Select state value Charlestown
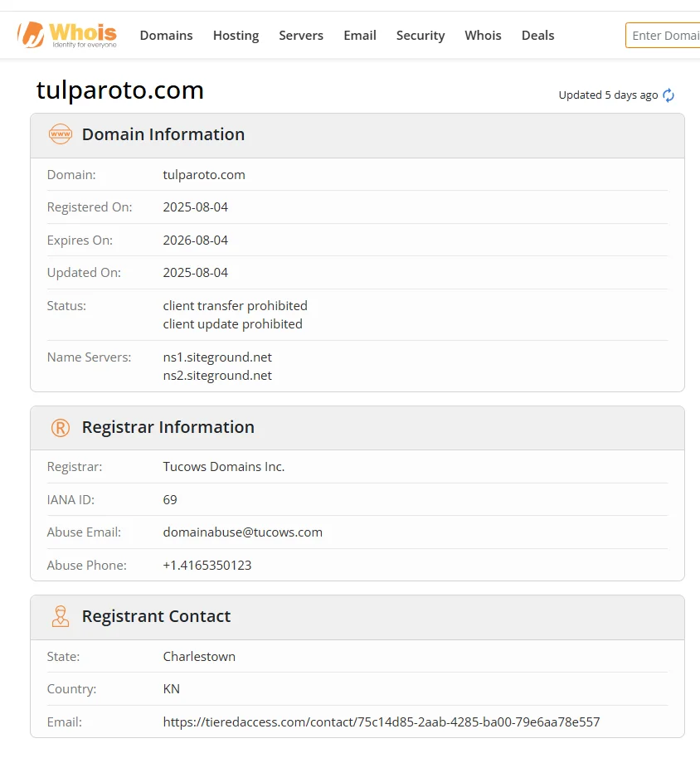The height and width of the screenshot is (758, 700). [199, 657]
